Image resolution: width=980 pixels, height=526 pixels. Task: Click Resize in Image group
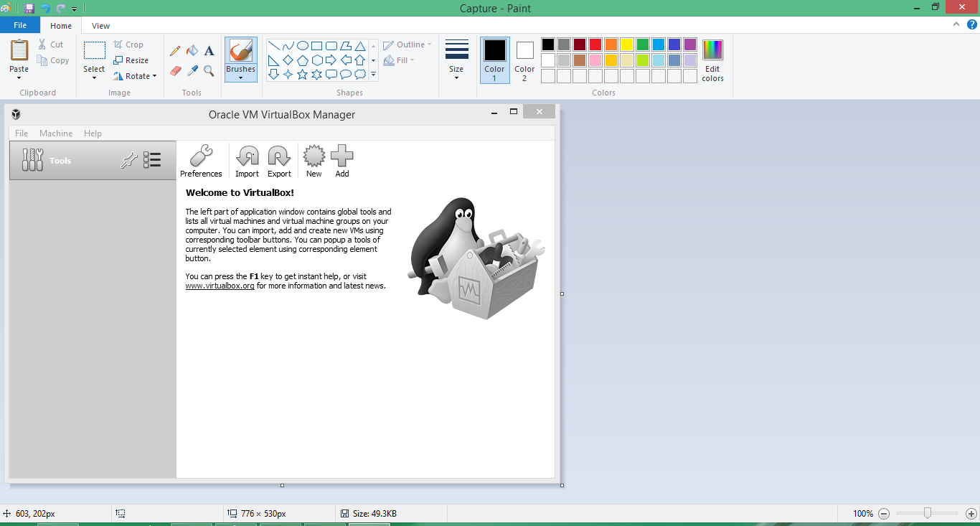131,60
